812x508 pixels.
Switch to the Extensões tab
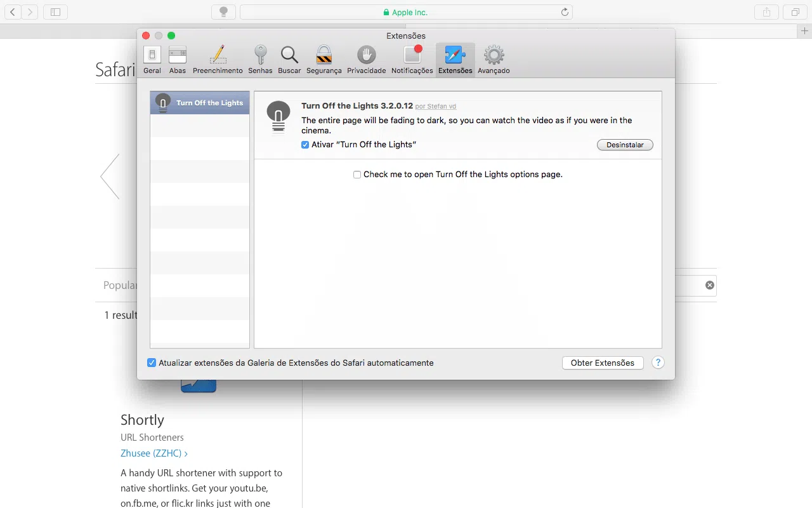click(x=454, y=59)
